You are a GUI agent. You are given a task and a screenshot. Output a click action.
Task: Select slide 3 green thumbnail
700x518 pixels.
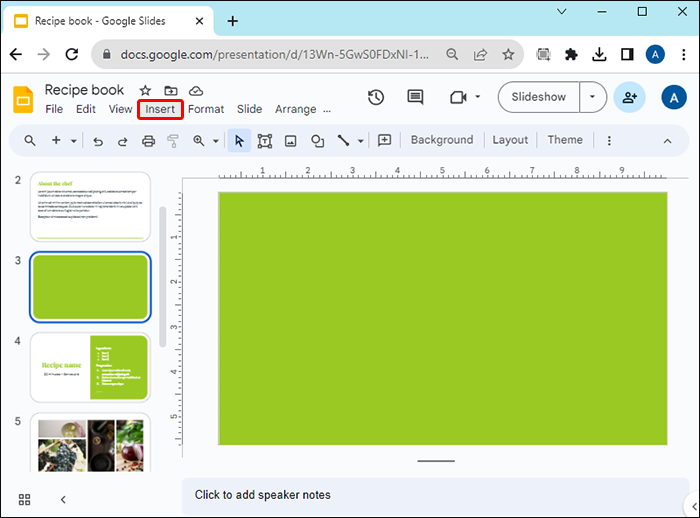[x=90, y=287]
